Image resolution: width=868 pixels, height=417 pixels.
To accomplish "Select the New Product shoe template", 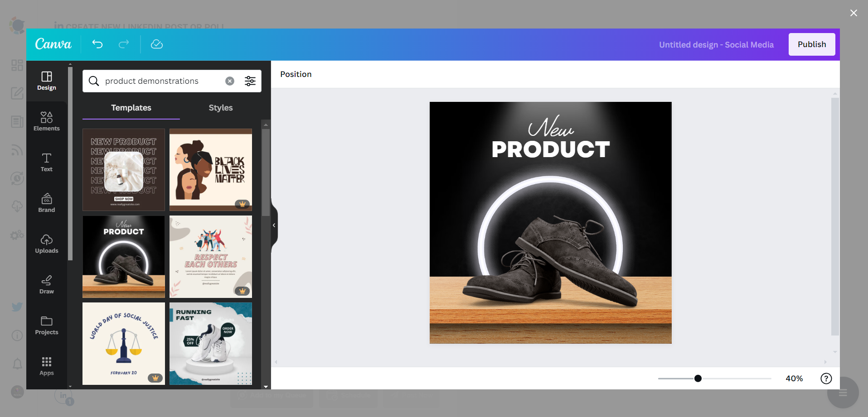I will pyautogui.click(x=123, y=256).
